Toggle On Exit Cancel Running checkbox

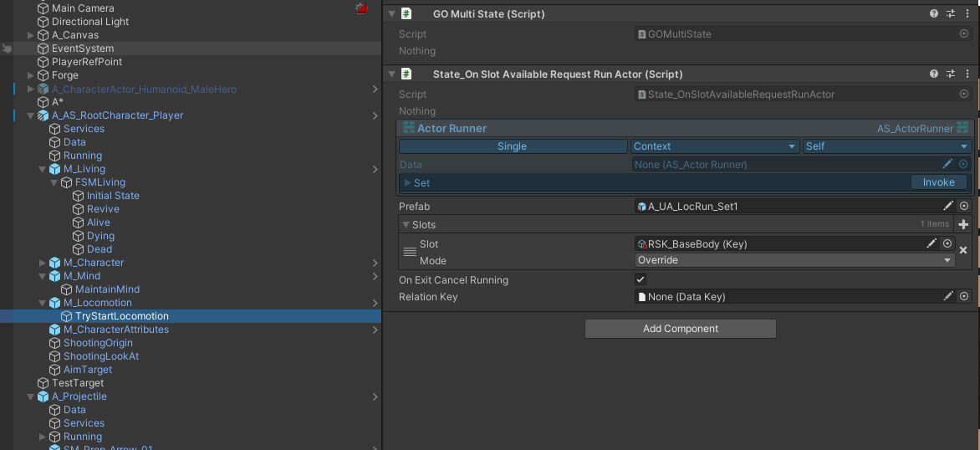point(641,280)
